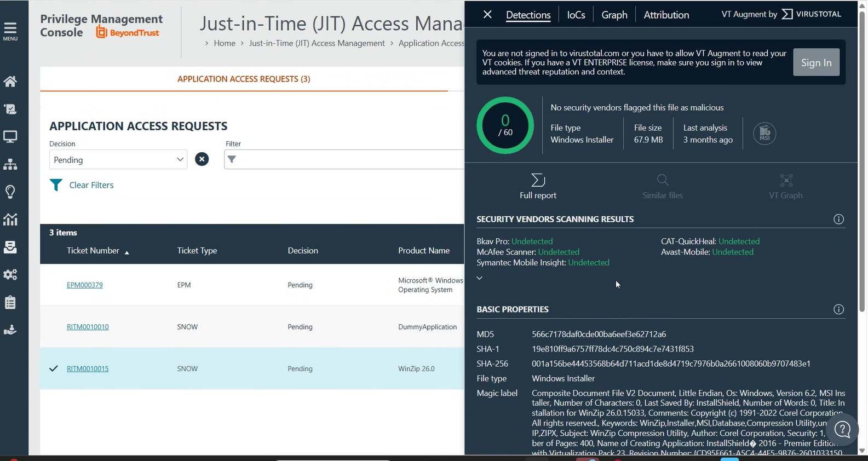Open VT Graph view
The width and height of the screenshot is (868, 461).
786,186
